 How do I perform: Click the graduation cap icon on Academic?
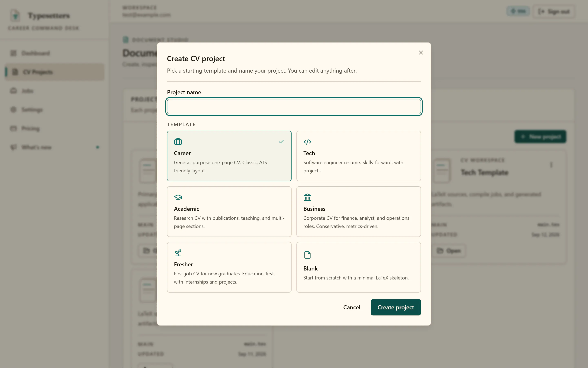[x=178, y=197]
